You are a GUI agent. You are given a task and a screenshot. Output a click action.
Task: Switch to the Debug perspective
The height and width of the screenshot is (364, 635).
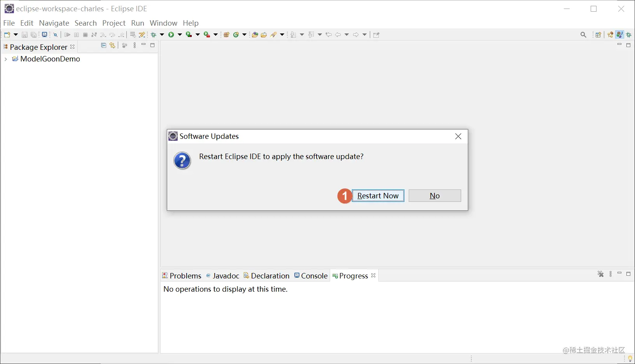(629, 35)
